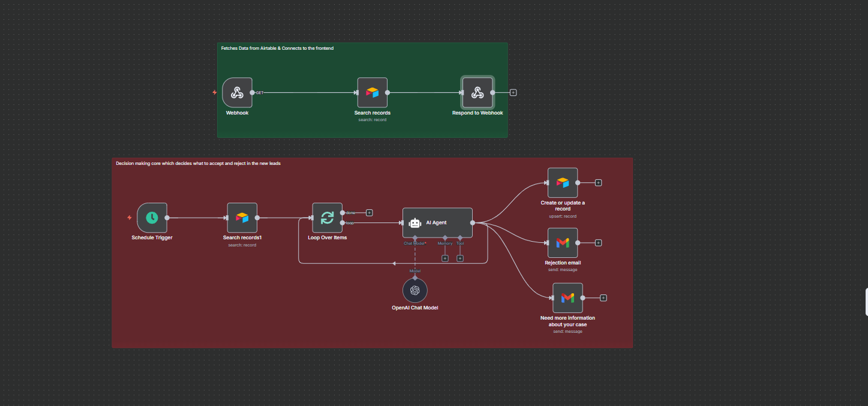The height and width of the screenshot is (406, 868).
Task: Open the AI Agent node
Action: click(x=437, y=222)
